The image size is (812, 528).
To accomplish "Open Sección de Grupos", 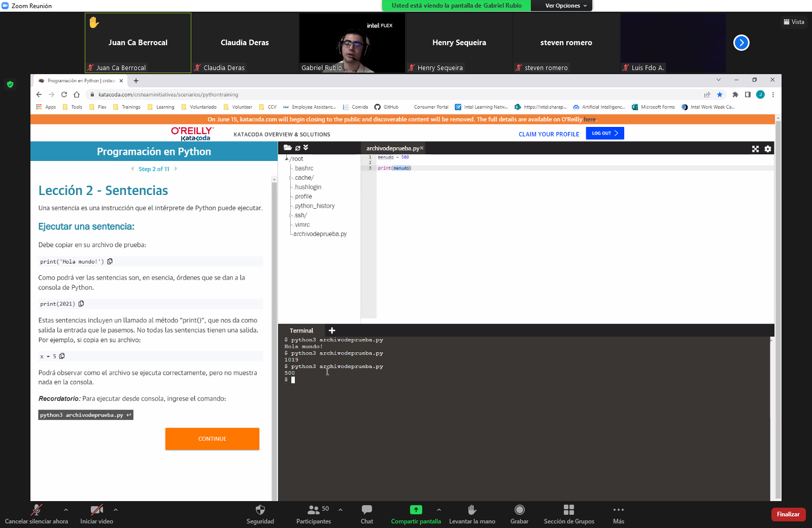I will tap(568, 510).
